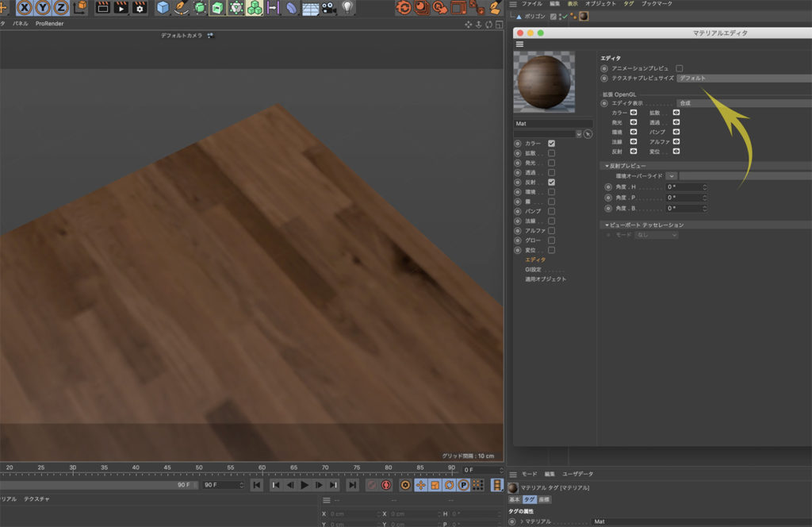Open the 適用オブジェクト page
This screenshot has height=527, width=812.
(546, 279)
